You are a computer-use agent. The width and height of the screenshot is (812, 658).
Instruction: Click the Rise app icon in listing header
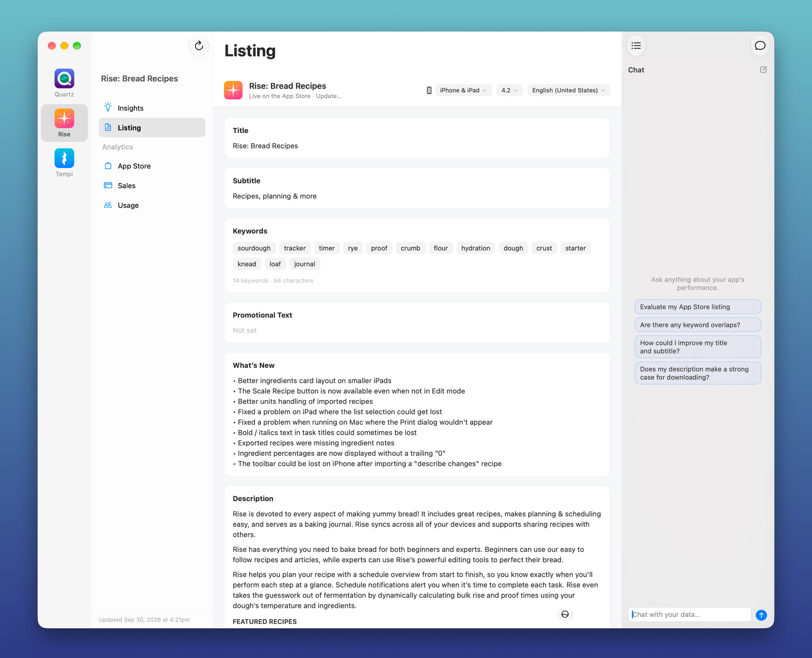(x=233, y=90)
